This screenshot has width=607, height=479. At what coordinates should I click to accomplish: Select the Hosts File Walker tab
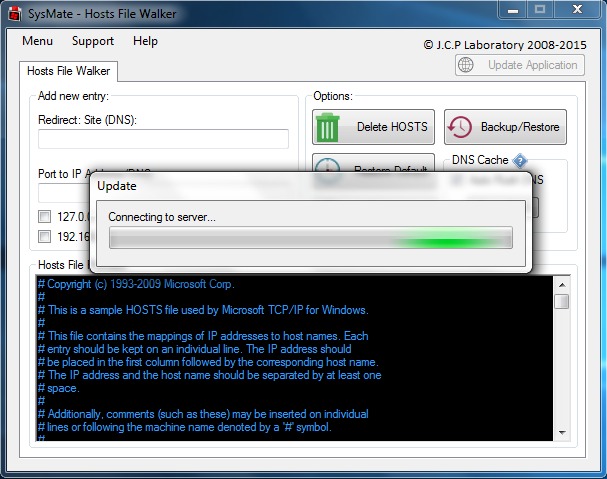[69, 71]
